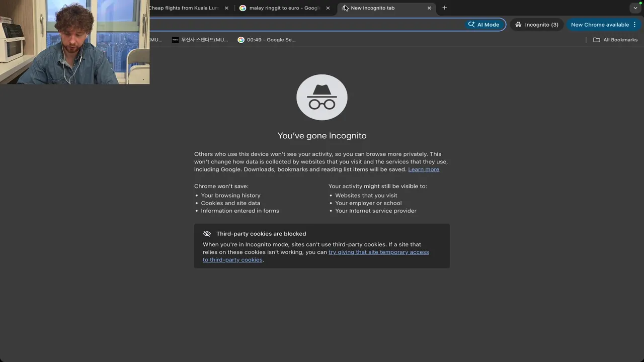Viewport: 644px width, 362px height.
Task: Switch to the Cheap flights from Kuala Lumpur tab
Action: [x=184, y=8]
